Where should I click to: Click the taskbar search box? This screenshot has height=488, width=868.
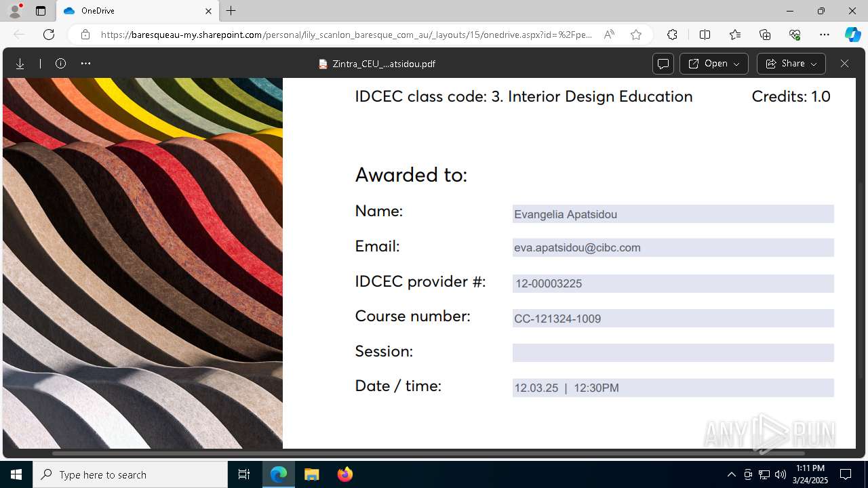pyautogui.click(x=130, y=474)
